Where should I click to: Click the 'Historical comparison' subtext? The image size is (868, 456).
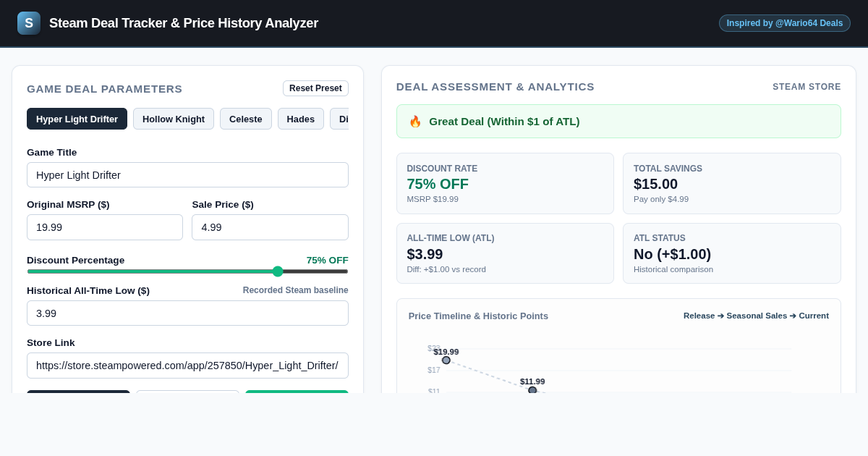click(x=673, y=269)
